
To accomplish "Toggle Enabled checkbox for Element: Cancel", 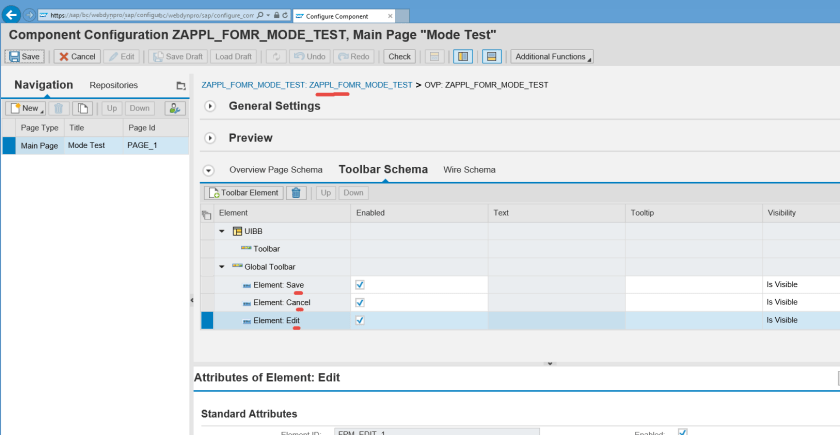I will pyautogui.click(x=360, y=302).
